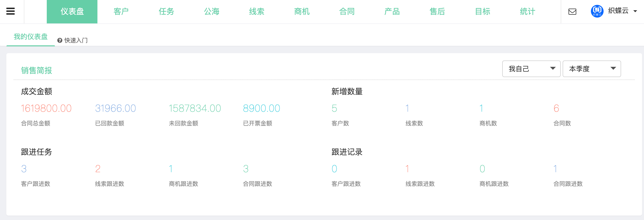Go to the 商机 navigation tab

(x=302, y=11)
